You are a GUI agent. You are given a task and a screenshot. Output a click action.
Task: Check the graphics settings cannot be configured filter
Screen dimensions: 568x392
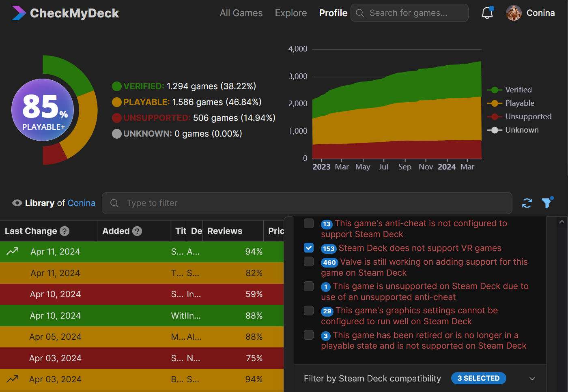pos(309,311)
